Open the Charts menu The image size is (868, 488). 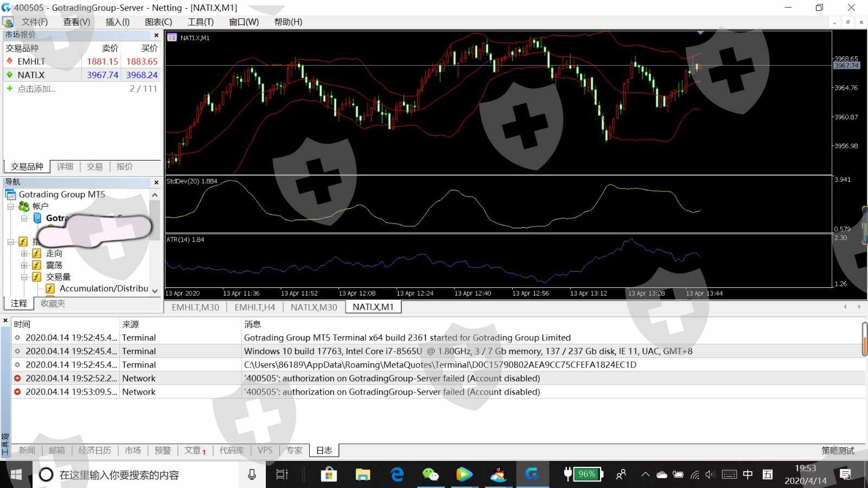pyautogui.click(x=158, y=22)
